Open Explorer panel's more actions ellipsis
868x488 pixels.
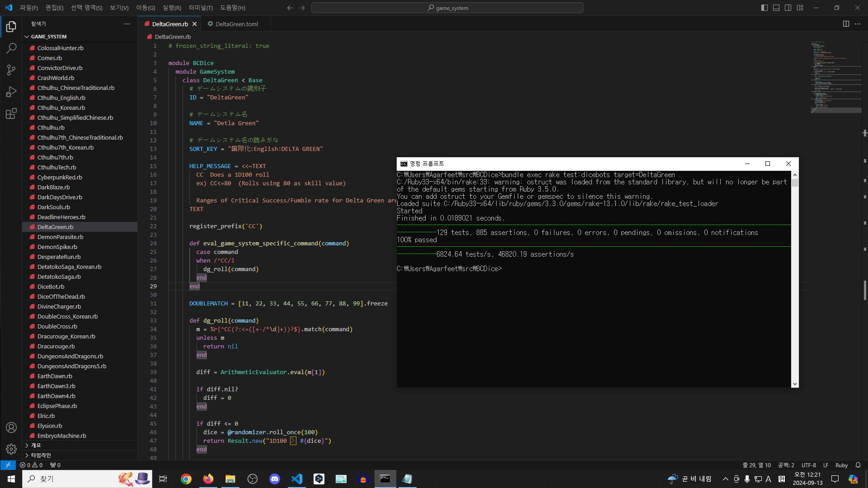pos(127,24)
